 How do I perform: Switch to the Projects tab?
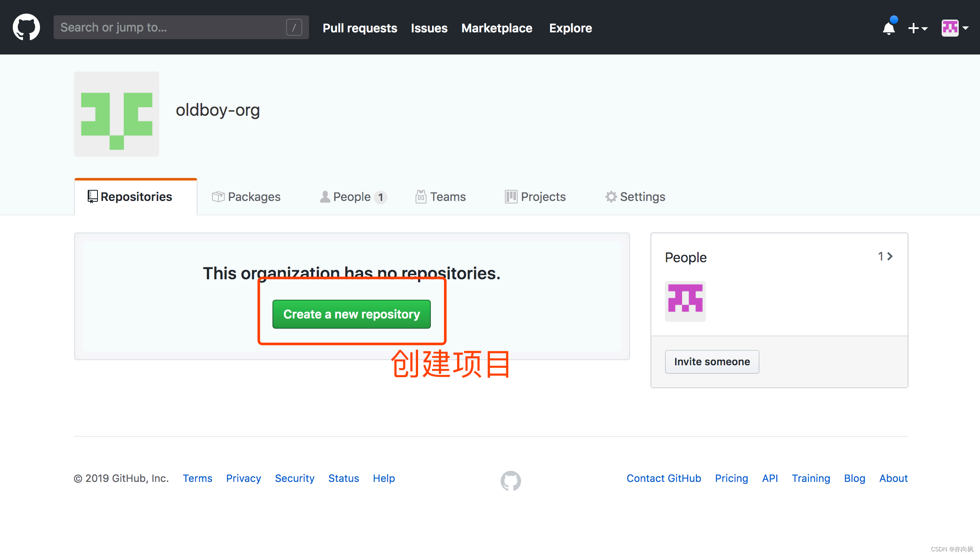click(x=535, y=197)
